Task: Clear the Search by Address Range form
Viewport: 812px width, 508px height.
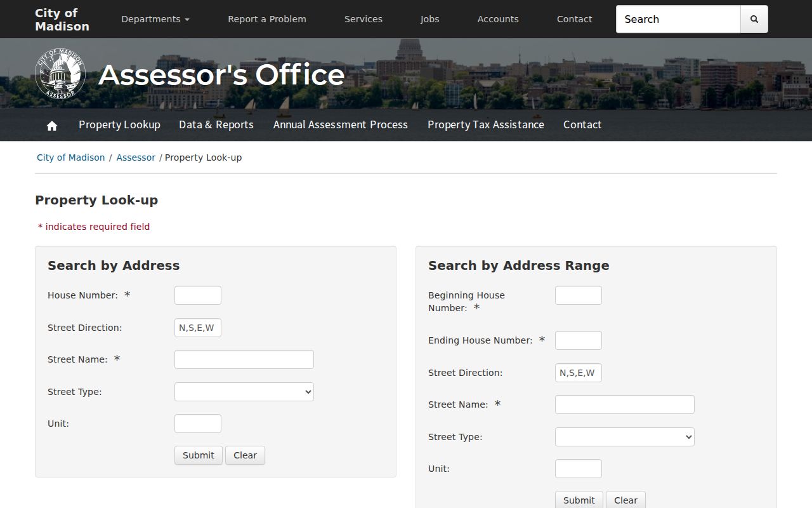Action: tap(625, 500)
